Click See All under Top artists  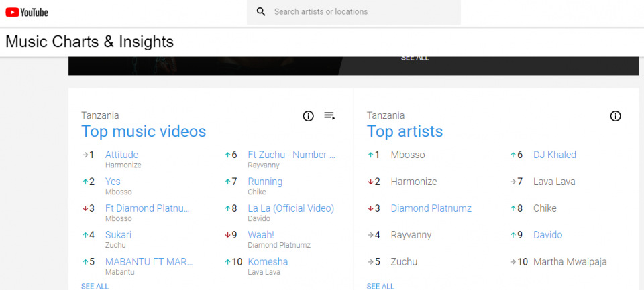tap(380, 286)
